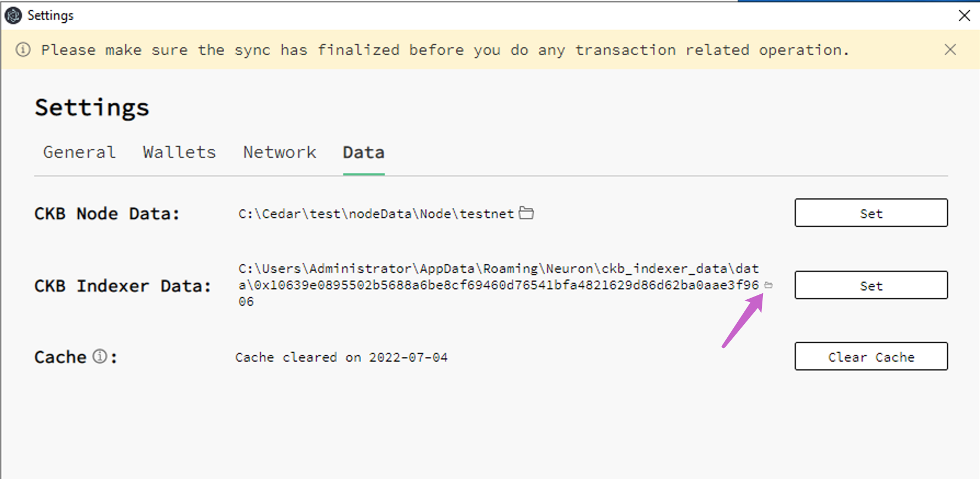Activate the Data tab
Image resolution: width=980 pixels, height=479 pixels.
[363, 152]
